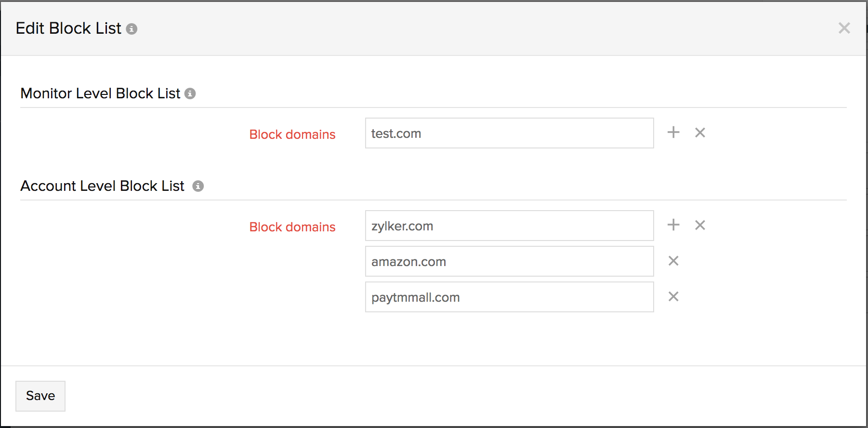The image size is (868, 428).
Task: Select the amazon.com text box
Action: tap(509, 261)
